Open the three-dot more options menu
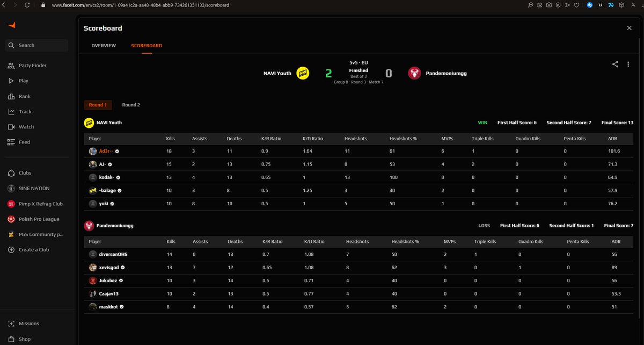Viewport: 644px width, 345px height. (628, 64)
